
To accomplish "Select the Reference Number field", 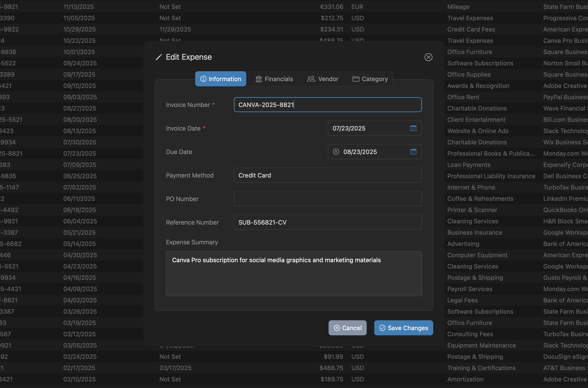I will [x=327, y=222].
